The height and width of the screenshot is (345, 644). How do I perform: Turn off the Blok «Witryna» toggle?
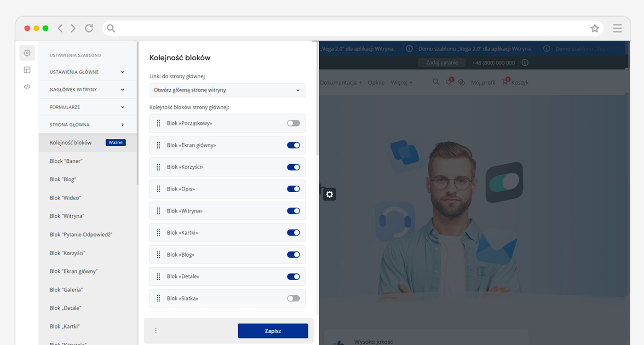(293, 211)
